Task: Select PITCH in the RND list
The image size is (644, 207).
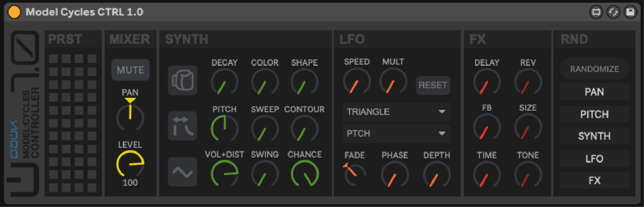Action: tap(594, 115)
